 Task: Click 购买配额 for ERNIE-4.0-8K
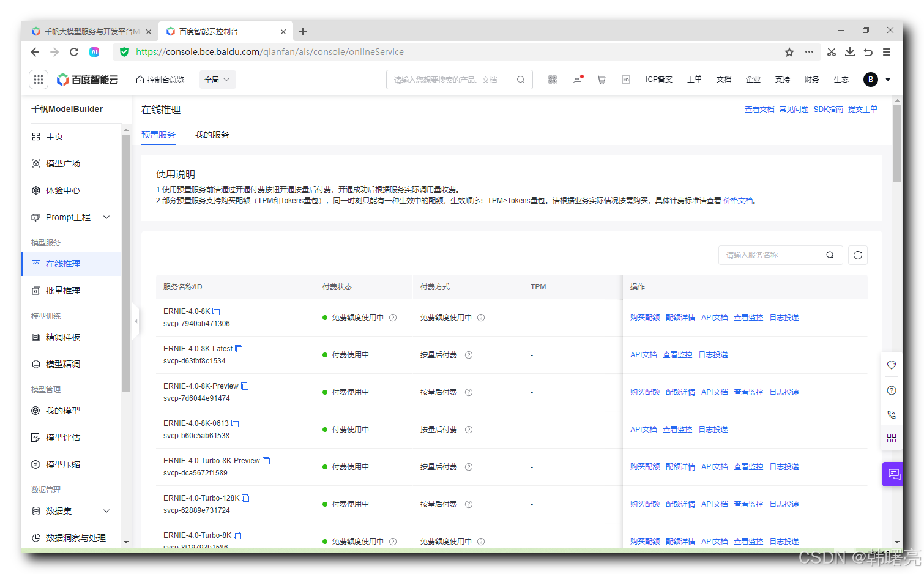[x=645, y=318]
